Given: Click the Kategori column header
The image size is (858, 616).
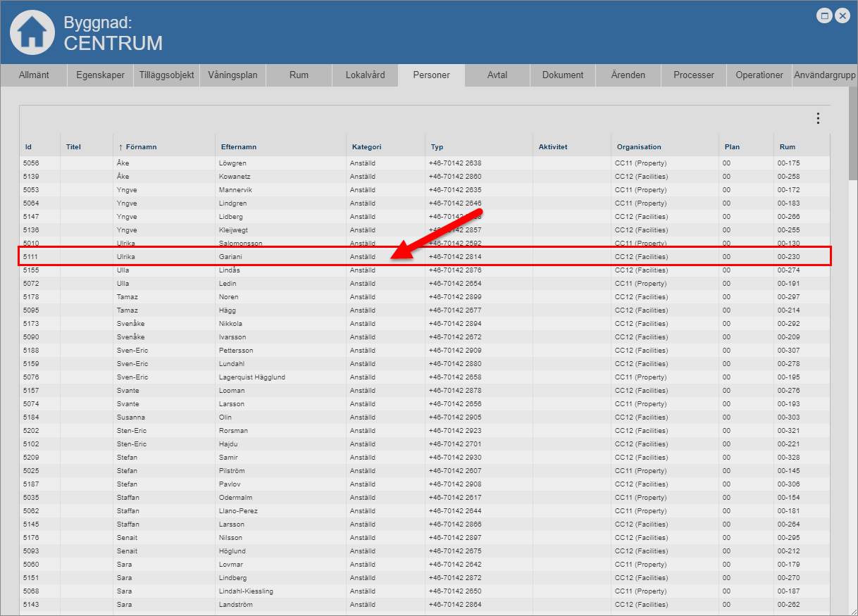Looking at the screenshot, I should click(366, 147).
